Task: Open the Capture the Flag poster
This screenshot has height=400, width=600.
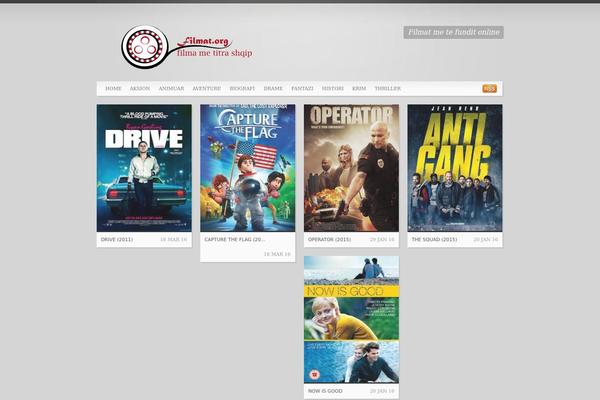Action: pyautogui.click(x=248, y=168)
